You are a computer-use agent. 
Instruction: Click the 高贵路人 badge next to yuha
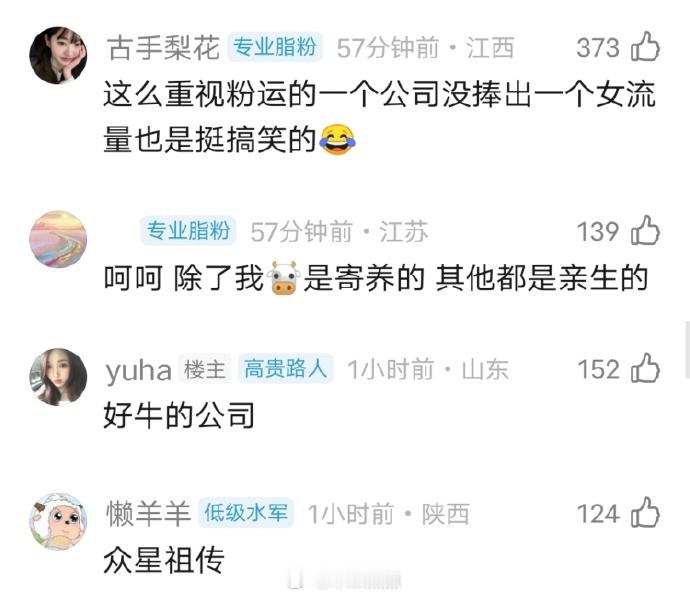coord(286,368)
